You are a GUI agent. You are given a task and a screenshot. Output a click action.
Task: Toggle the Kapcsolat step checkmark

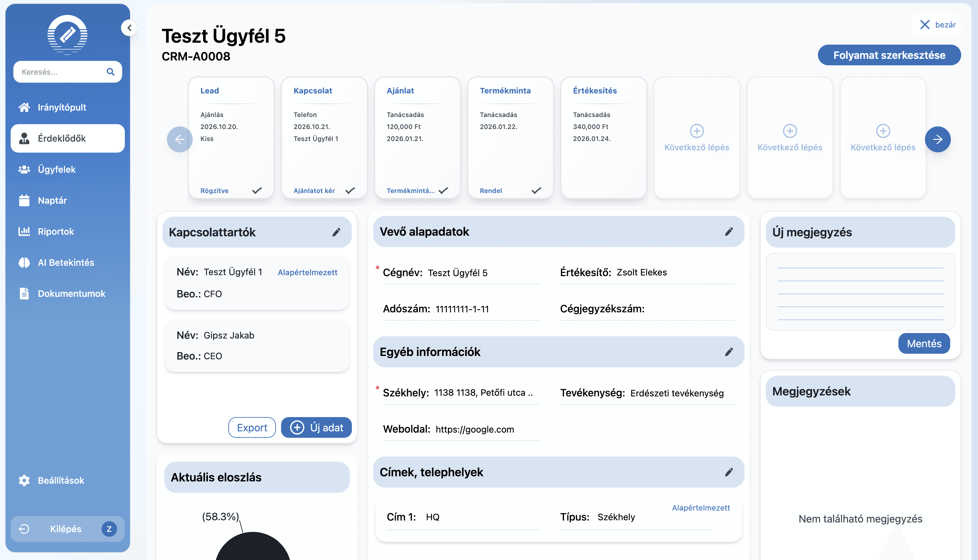(350, 191)
